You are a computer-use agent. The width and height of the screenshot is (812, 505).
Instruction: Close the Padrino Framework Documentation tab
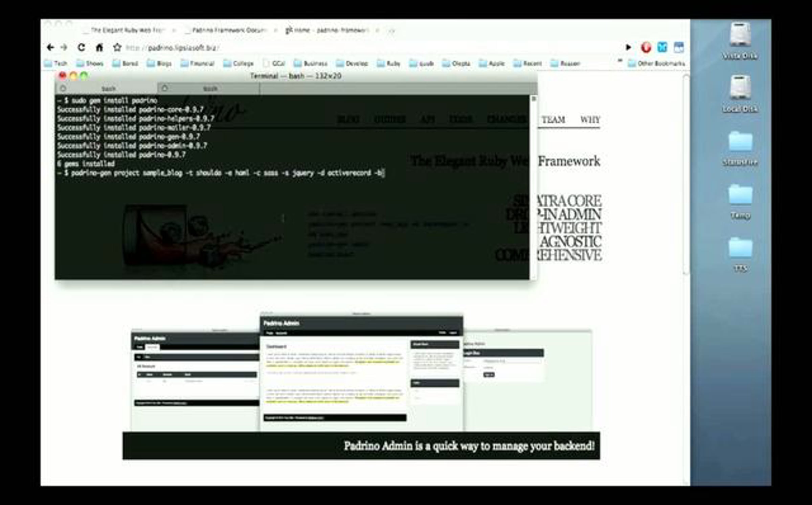point(276,30)
